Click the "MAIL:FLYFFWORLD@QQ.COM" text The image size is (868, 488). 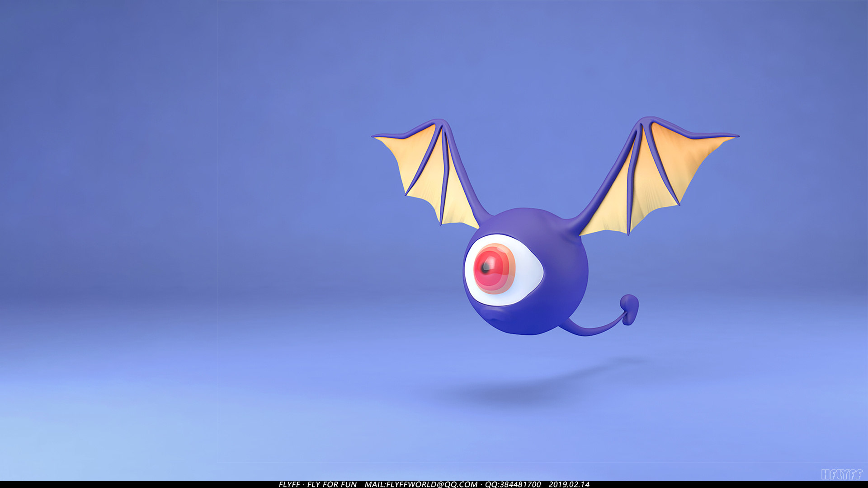[x=421, y=484]
